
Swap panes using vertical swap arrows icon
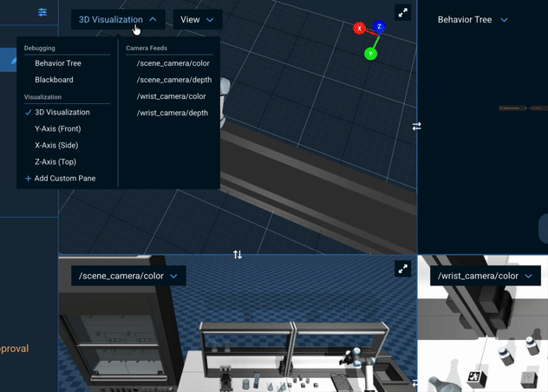(x=238, y=254)
